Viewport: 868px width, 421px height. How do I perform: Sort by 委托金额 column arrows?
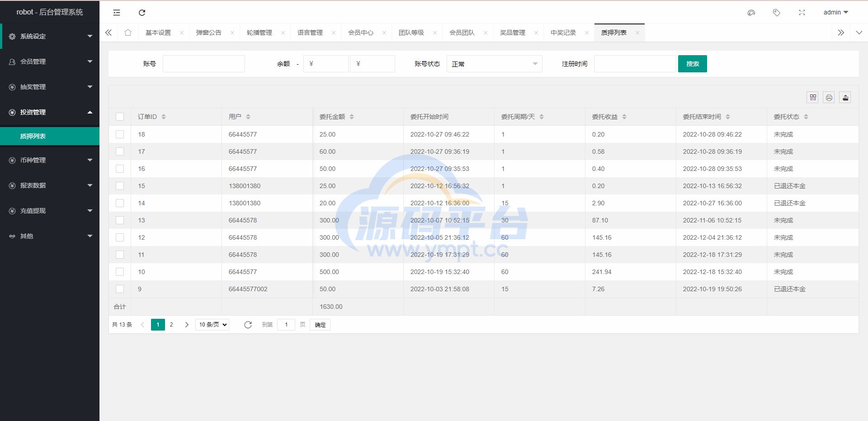[352, 117]
